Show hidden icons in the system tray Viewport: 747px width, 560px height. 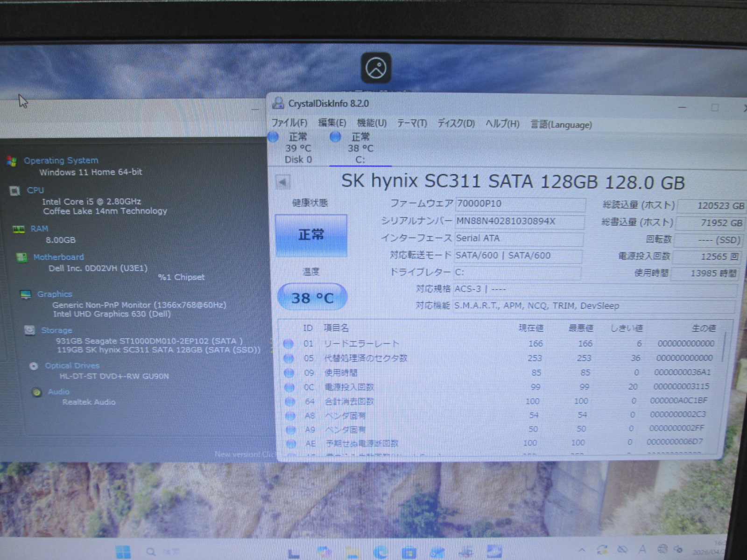pyautogui.click(x=582, y=550)
